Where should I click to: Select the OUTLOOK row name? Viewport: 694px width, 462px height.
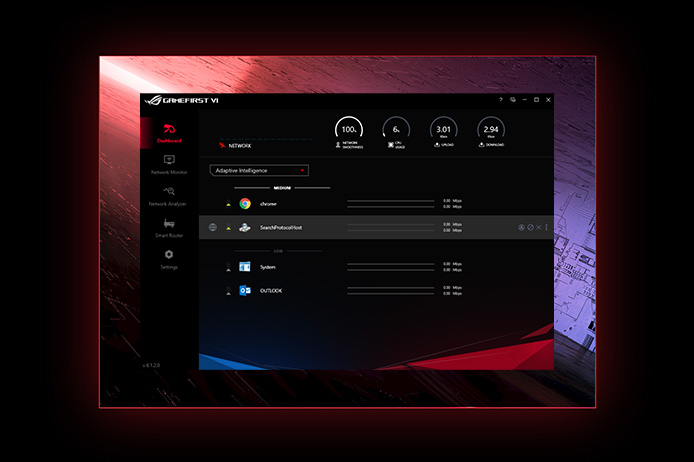[x=271, y=291]
